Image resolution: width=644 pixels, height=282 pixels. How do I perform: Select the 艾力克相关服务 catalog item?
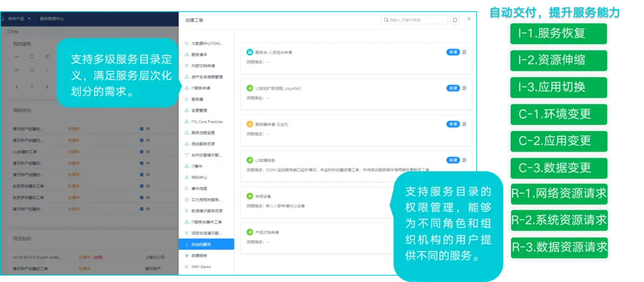click(x=206, y=200)
